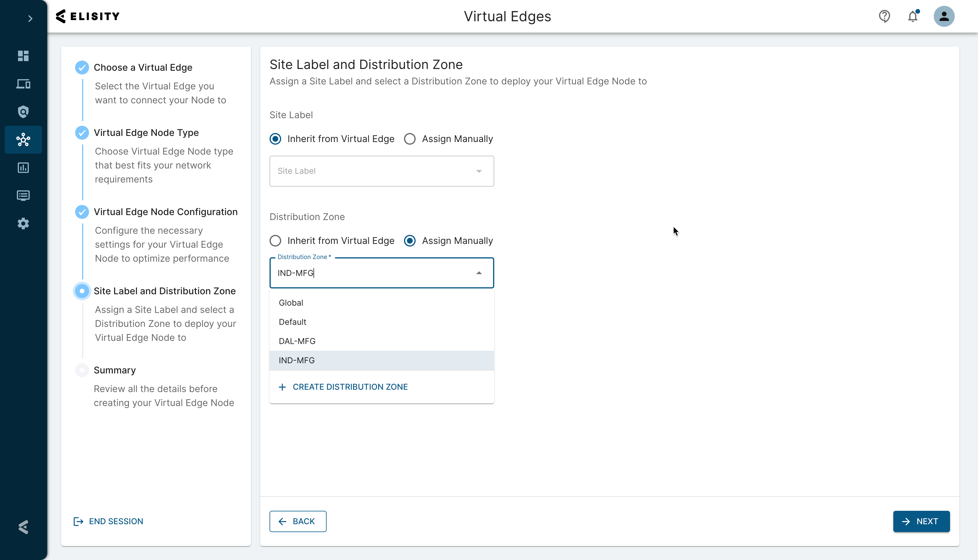Select Inherit from Virtual Edge for Site Label

(x=275, y=139)
